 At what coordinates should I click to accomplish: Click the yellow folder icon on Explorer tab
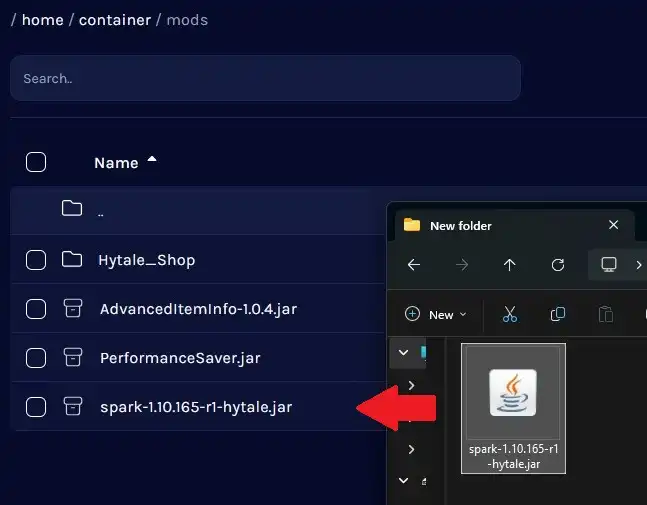coord(412,225)
